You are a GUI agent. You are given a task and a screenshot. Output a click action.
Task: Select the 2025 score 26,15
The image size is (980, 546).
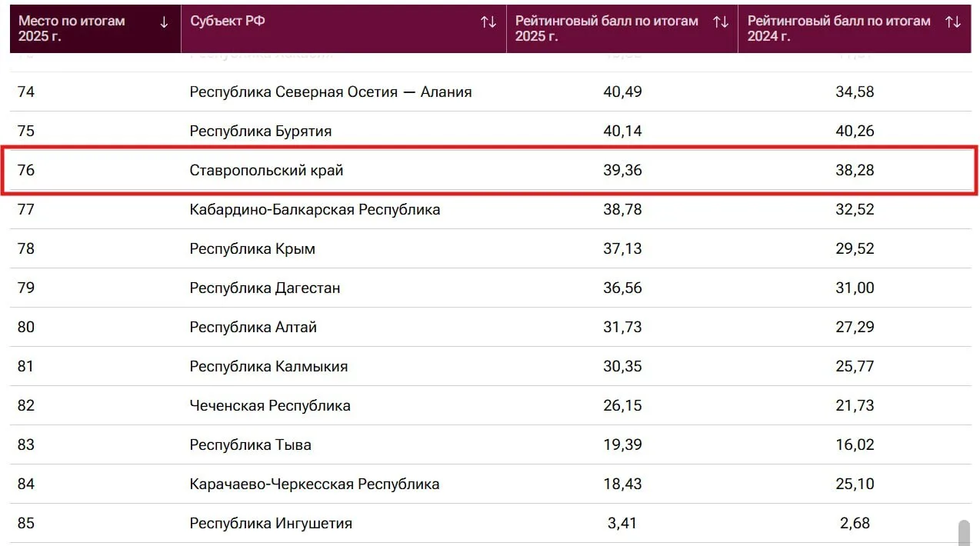622,405
